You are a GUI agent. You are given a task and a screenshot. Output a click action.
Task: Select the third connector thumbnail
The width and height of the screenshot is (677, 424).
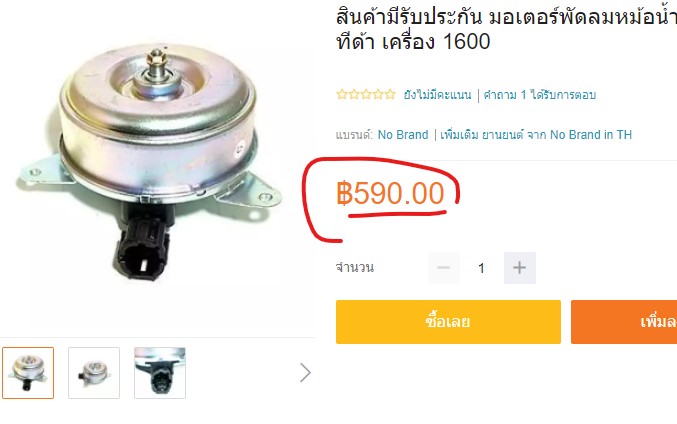(x=160, y=373)
